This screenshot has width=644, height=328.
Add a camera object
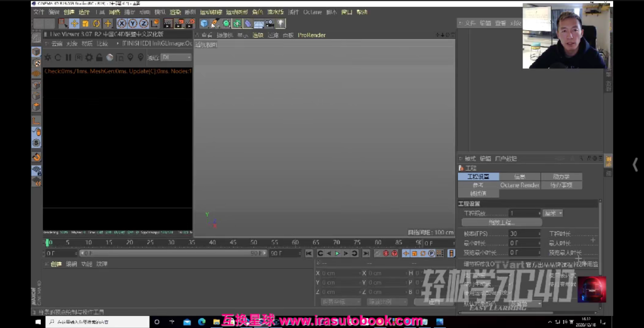coord(270,23)
